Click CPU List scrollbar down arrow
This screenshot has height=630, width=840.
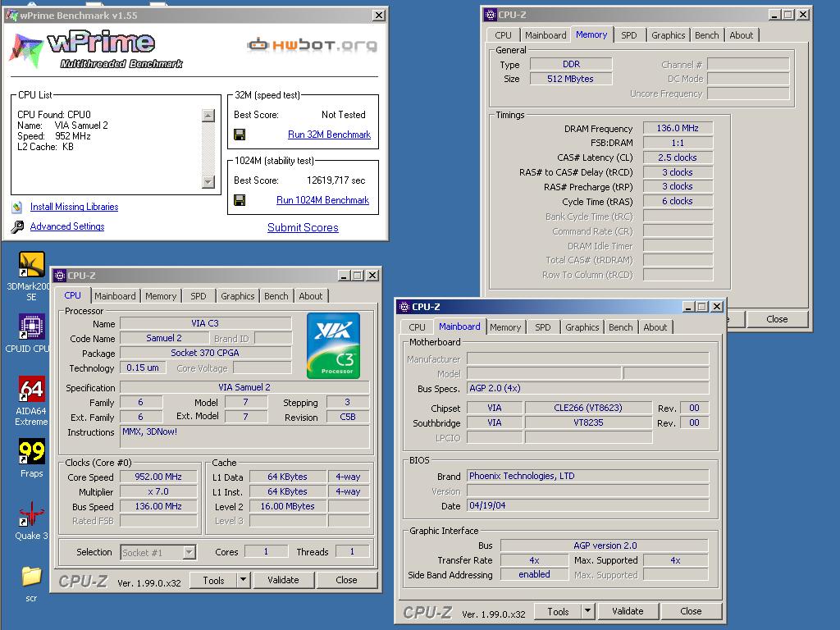[208, 182]
